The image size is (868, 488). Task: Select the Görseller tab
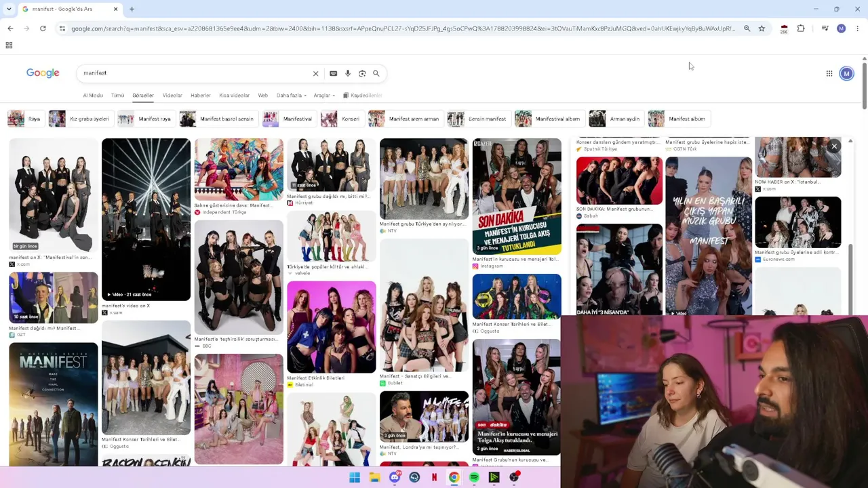point(143,96)
